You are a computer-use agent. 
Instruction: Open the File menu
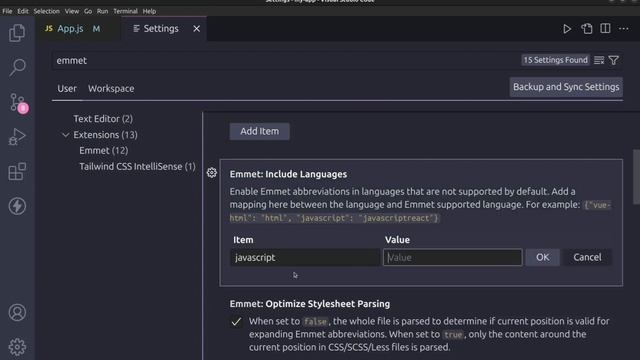7,11
